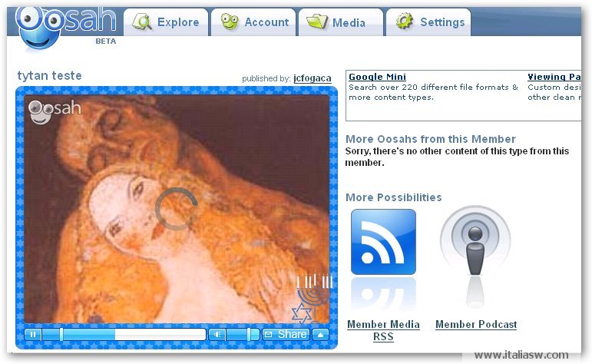Open the Explore tab
592x364 pixels.
coord(166,22)
